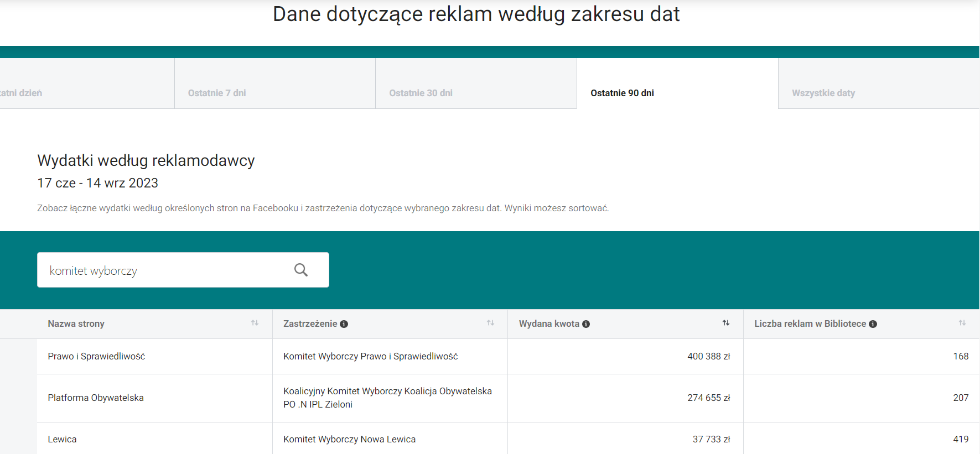The width and height of the screenshot is (980, 454).
Task: Click the search magnifier icon
Action: click(x=301, y=270)
